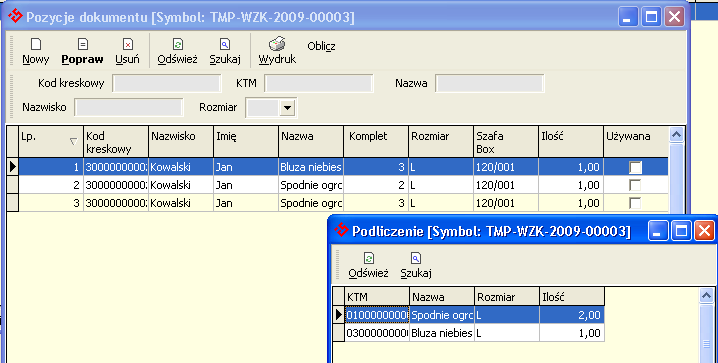The height and width of the screenshot is (363, 718).
Task: Select 'Bluza niebies' cell in row 1
Action: [311, 167]
